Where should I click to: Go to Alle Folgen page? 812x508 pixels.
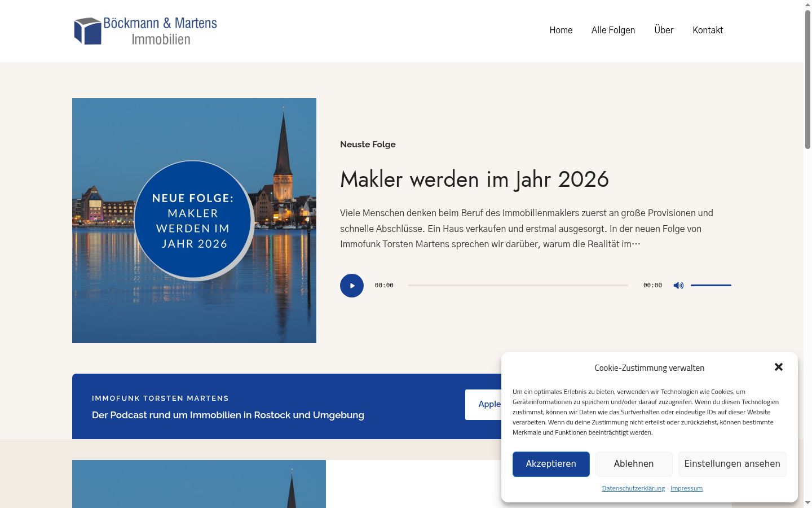[x=613, y=30]
